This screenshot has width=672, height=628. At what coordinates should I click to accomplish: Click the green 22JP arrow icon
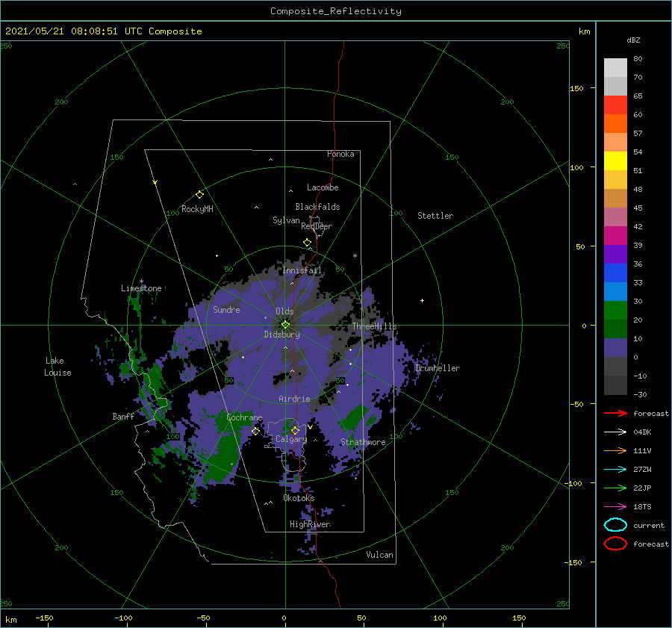pyautogui.click(x=615, y=488)
